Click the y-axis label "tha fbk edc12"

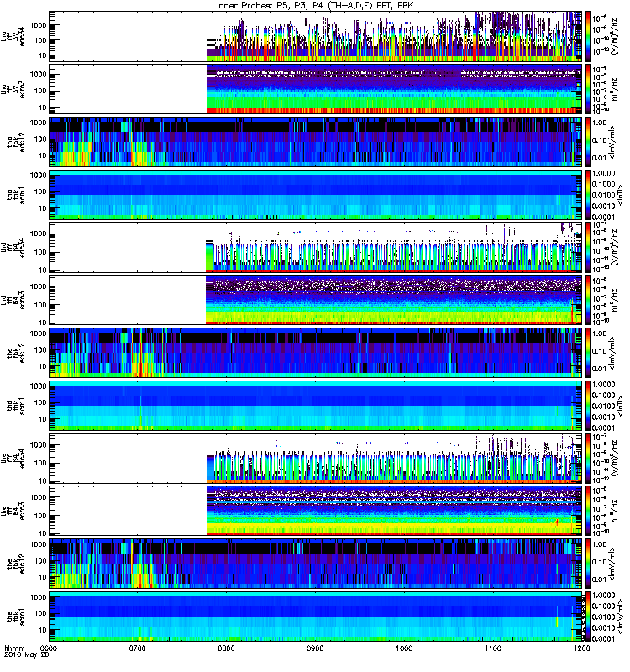pos(16,142)
